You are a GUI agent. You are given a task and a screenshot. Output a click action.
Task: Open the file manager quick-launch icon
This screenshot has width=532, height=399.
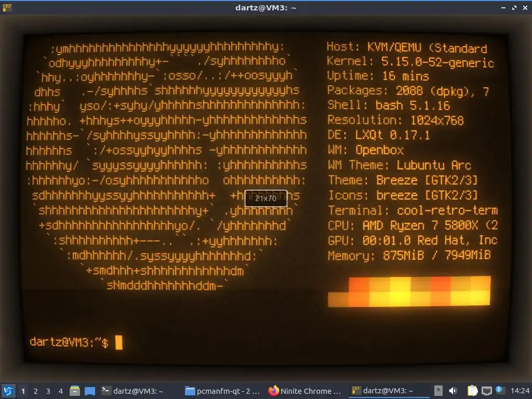click(x=75, y=391)
